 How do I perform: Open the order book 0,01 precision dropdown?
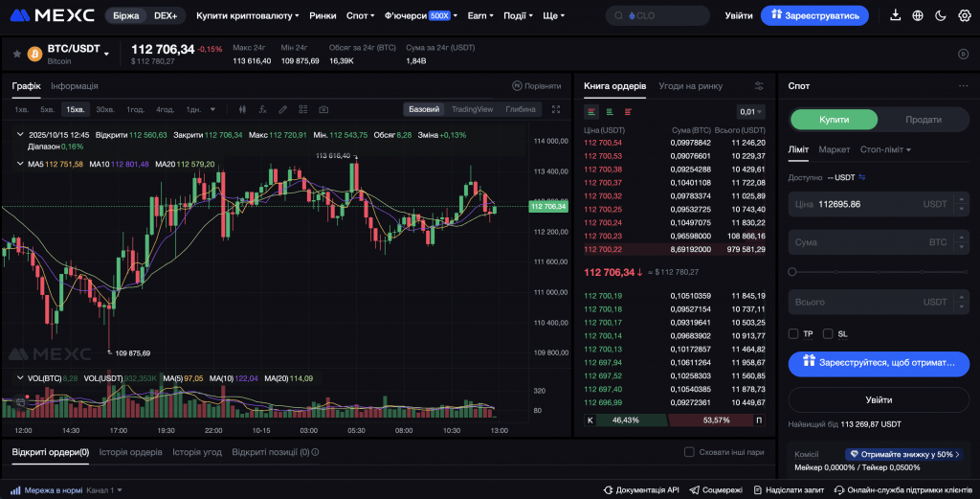(751, 111)
